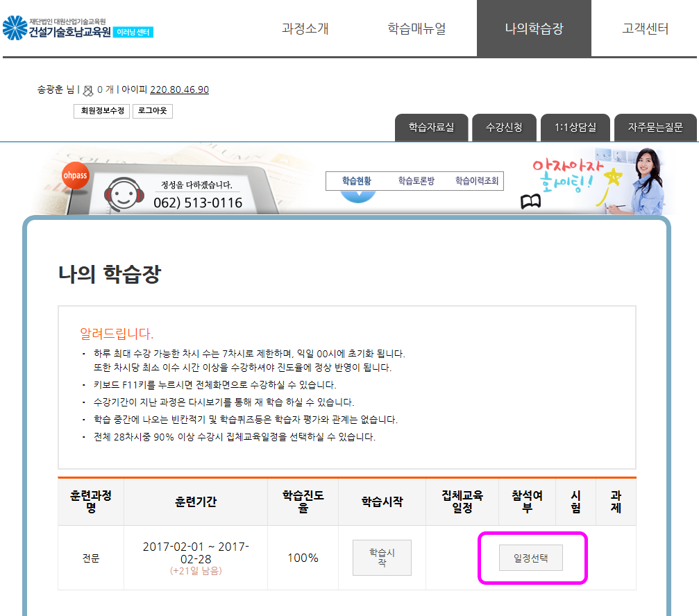Image resolution: width=699 pixels, height=616 pixels.
Task: Open the 자주묻는질문 tab
Action: 655,128
